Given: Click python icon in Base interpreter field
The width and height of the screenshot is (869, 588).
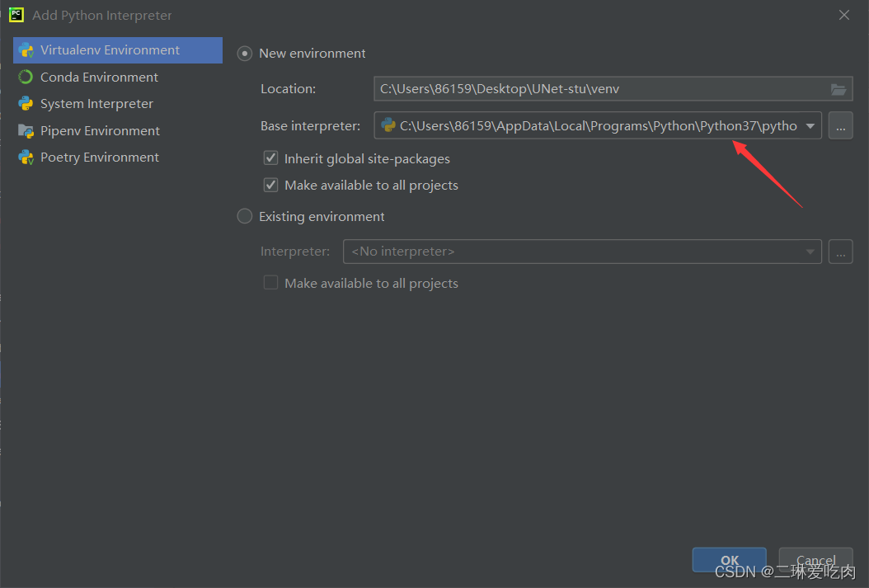Looking at the screenshot, I should [x=388, y=126].
